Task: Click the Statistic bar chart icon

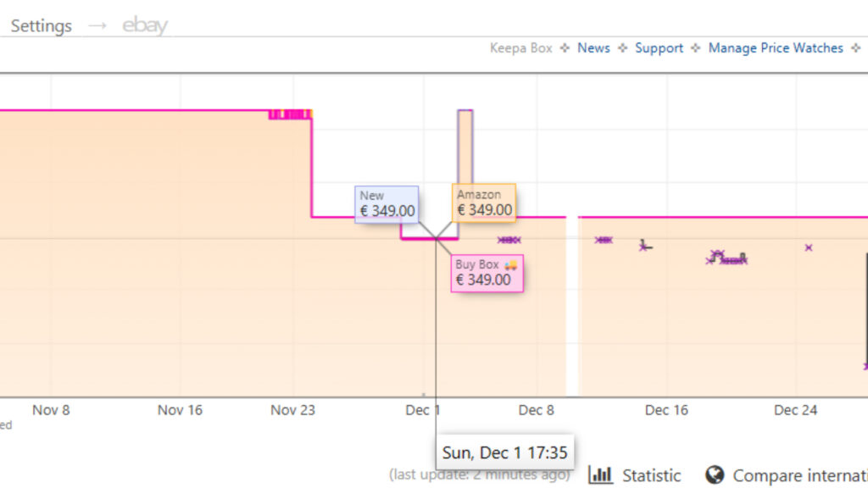Action: pyautogui.click(x=600, y=474)
